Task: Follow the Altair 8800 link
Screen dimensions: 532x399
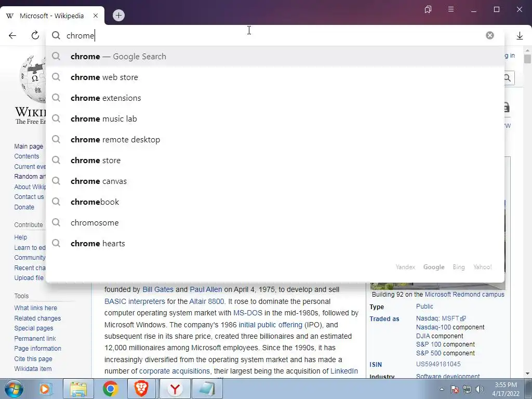Action: (207, 301)
